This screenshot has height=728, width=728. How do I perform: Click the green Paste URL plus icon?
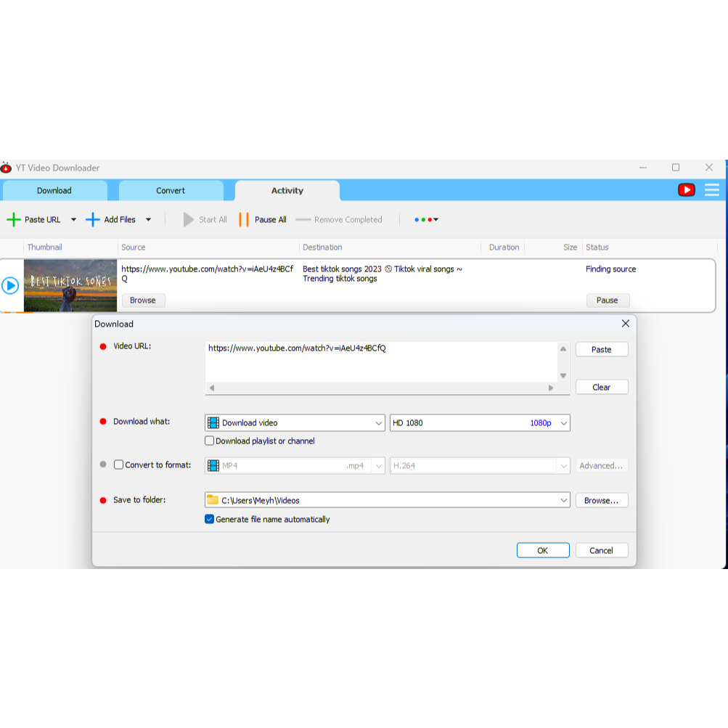pyautogui.click(x=13, y=220)
